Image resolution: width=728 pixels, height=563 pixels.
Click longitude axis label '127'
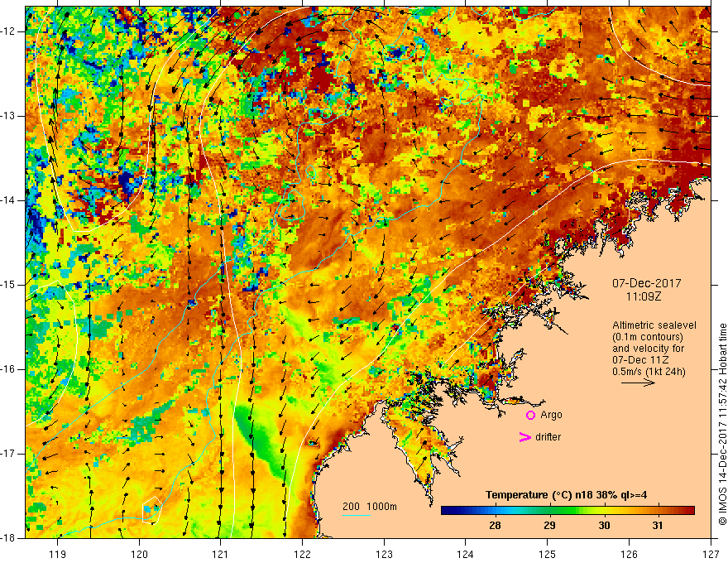pyautogui.click(x=711, y=554)
